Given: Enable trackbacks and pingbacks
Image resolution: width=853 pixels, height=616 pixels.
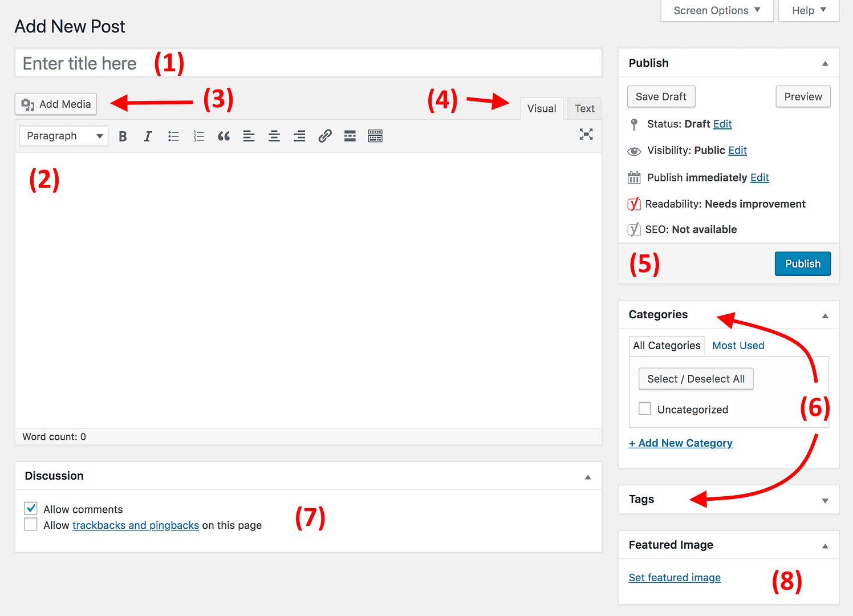Looking at the screenshot, I should 30,524.
